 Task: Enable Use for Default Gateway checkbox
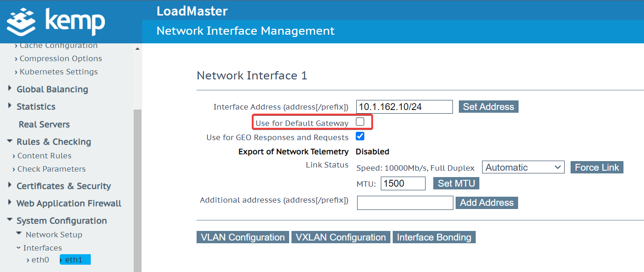360,122
